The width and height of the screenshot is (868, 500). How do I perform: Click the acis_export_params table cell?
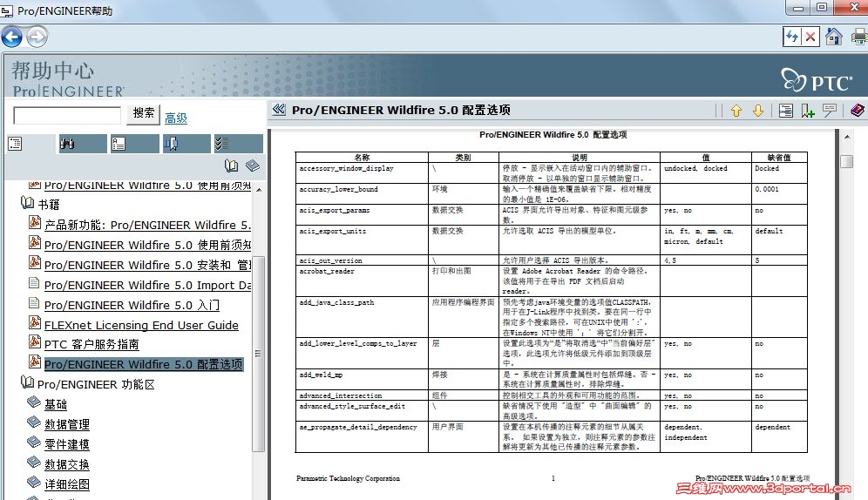click(362, 214)
